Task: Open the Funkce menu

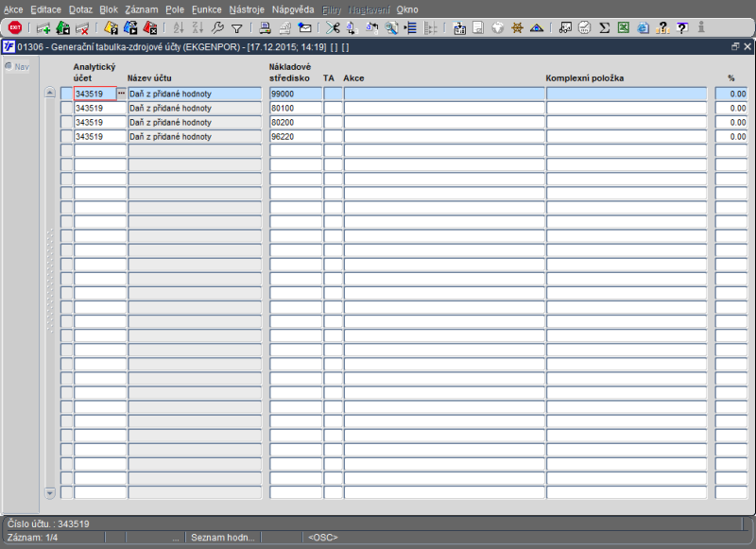Action: (x=206, y=9)
